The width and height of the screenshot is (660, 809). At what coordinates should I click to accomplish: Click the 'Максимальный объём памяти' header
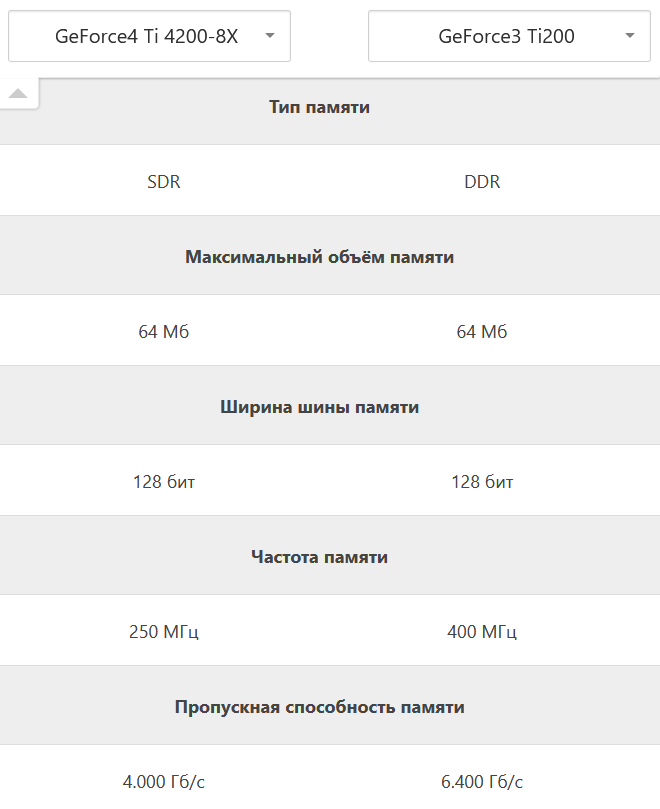319,257
